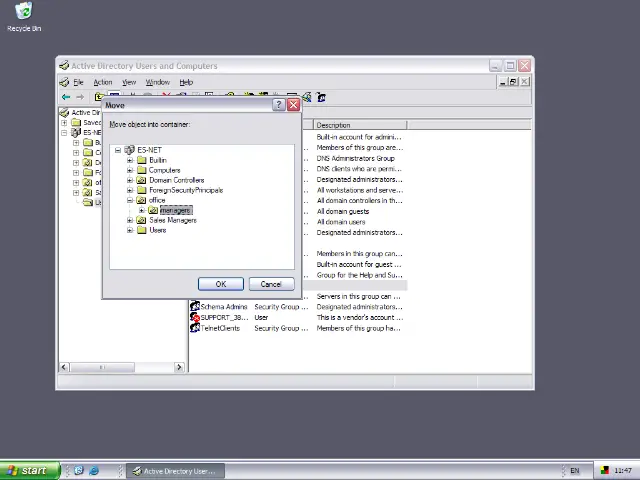Open the Help menu
This screenshot has height=480, width=640.
coord(186,82)
